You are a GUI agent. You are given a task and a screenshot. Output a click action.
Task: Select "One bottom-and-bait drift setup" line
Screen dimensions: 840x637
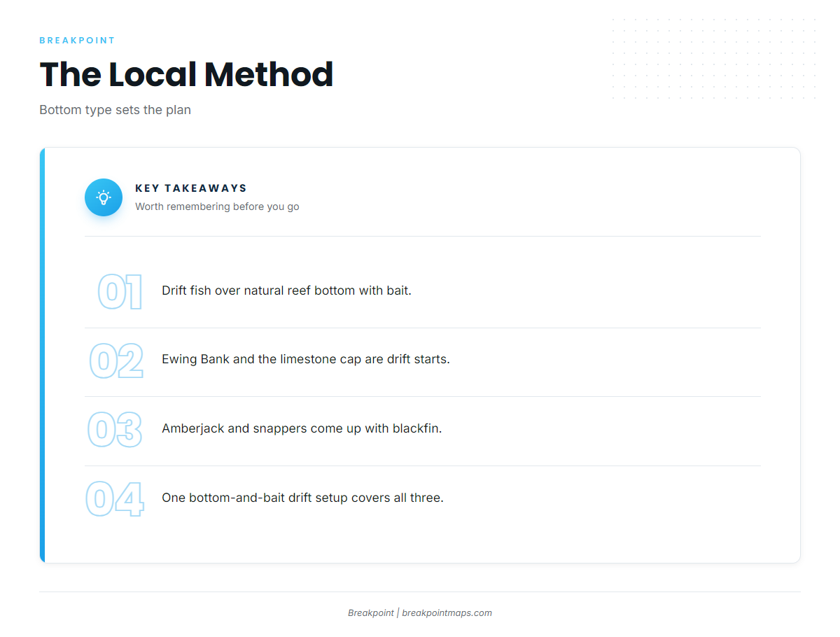302,498
